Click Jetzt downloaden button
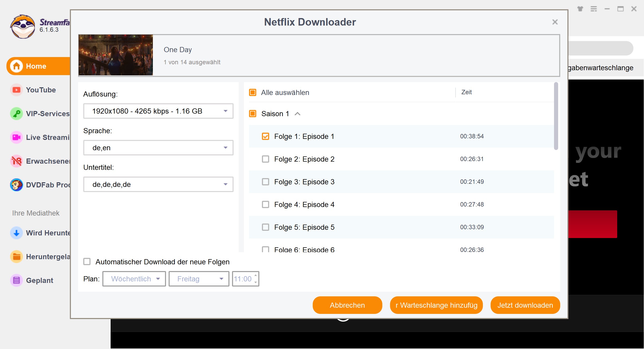This screenshot has width=644, height=349. pyautogui.click(x=526, y=305)
